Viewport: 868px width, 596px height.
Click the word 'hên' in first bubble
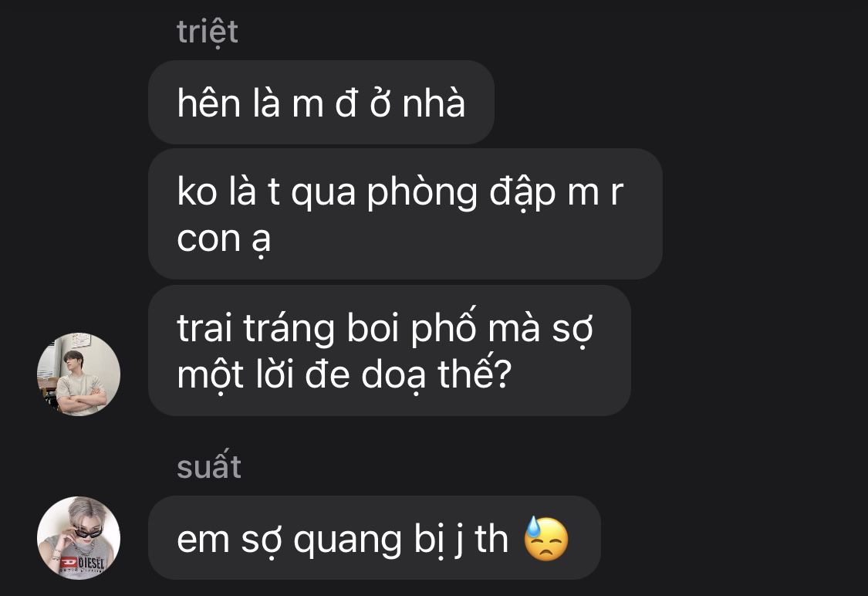(x=208, y=103)
